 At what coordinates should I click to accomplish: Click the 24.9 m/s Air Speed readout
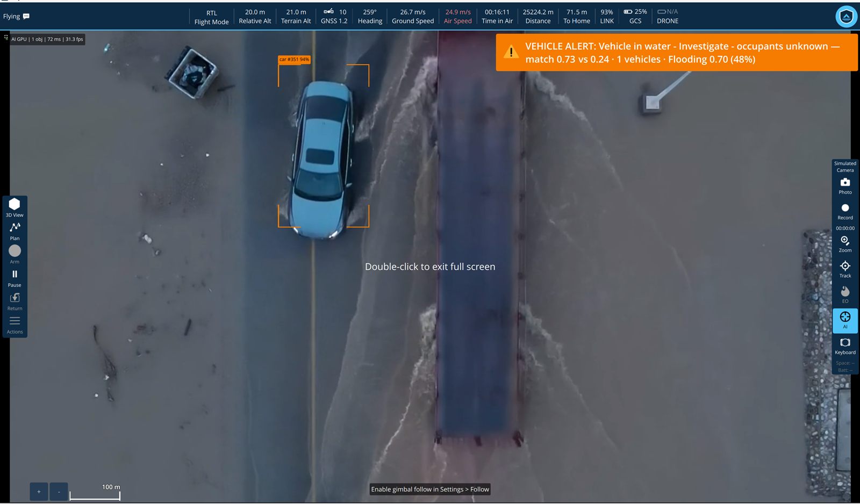[x=457, y=16]
